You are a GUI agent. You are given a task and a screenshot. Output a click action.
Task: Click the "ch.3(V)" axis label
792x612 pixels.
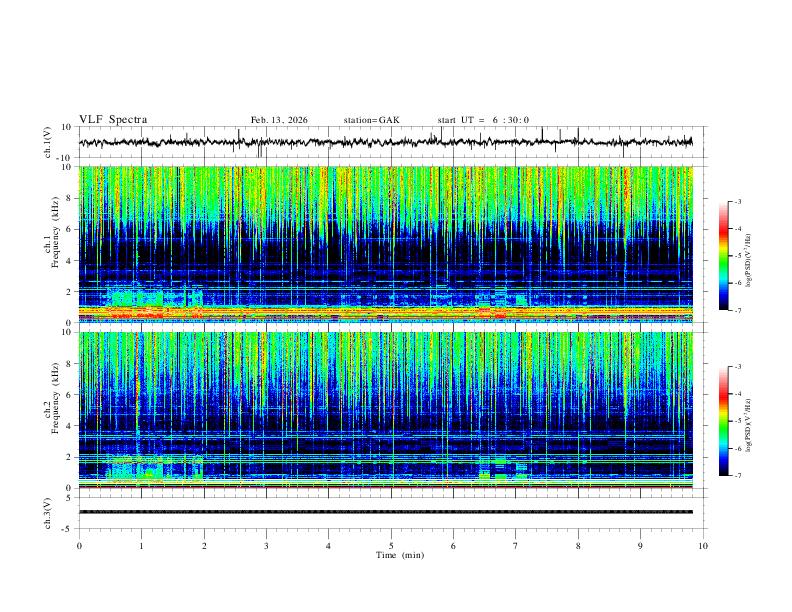click(48, 513)
